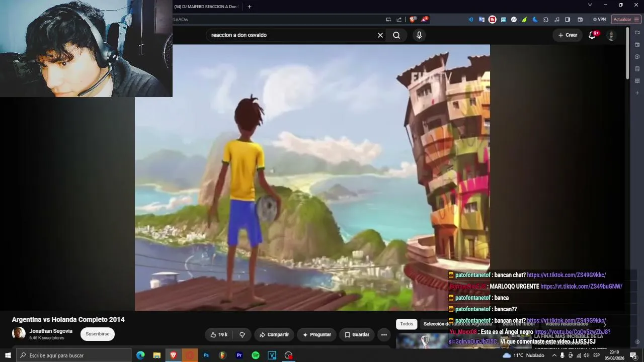Open Brave Rewards triangle icon
This screenshot has width=644, height=362.
(425, 20)
